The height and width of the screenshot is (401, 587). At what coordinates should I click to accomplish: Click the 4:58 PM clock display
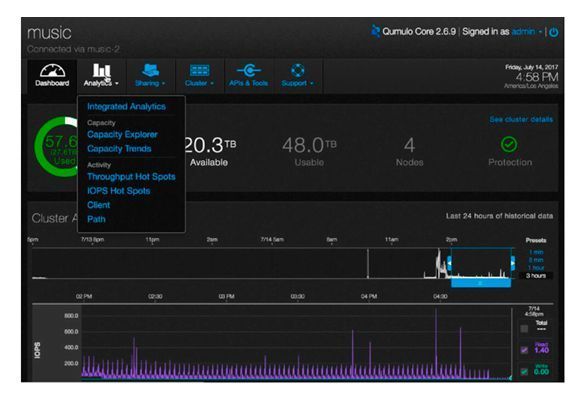(x=537, y=77)
